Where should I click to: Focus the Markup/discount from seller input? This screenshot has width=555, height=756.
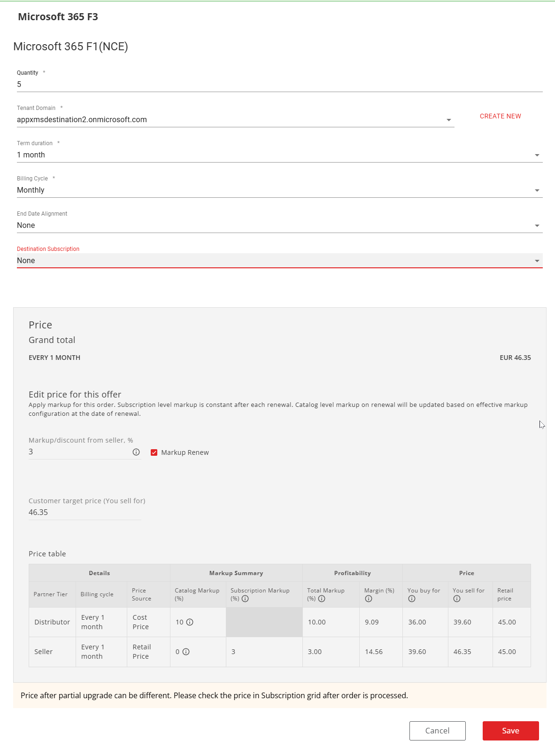point(79,452)
